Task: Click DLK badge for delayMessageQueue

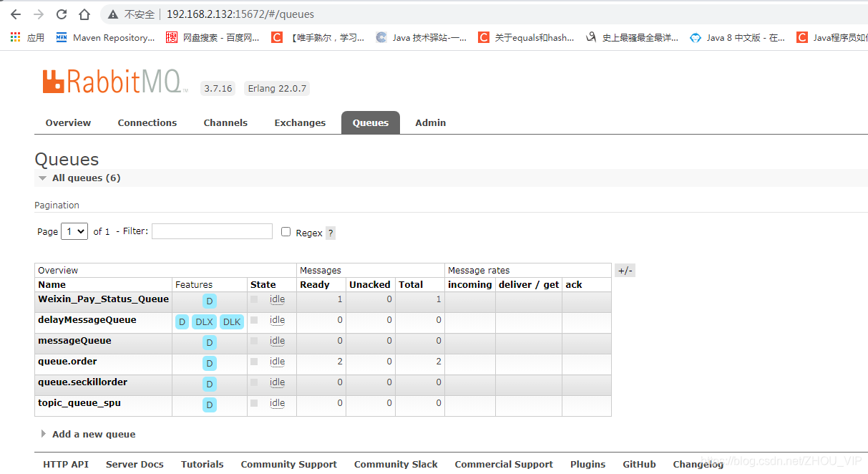Action: [232, 322]
